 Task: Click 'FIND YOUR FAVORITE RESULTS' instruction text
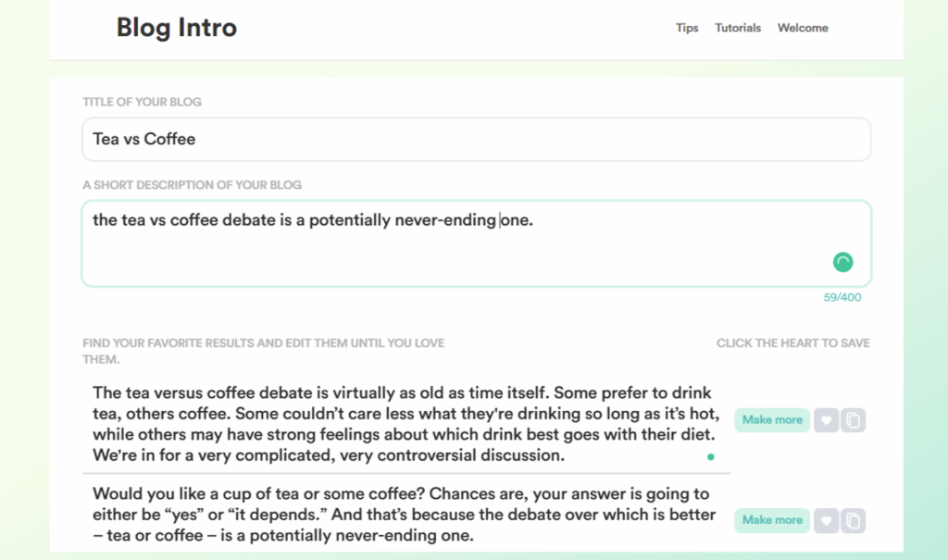(x=264, y=351)
